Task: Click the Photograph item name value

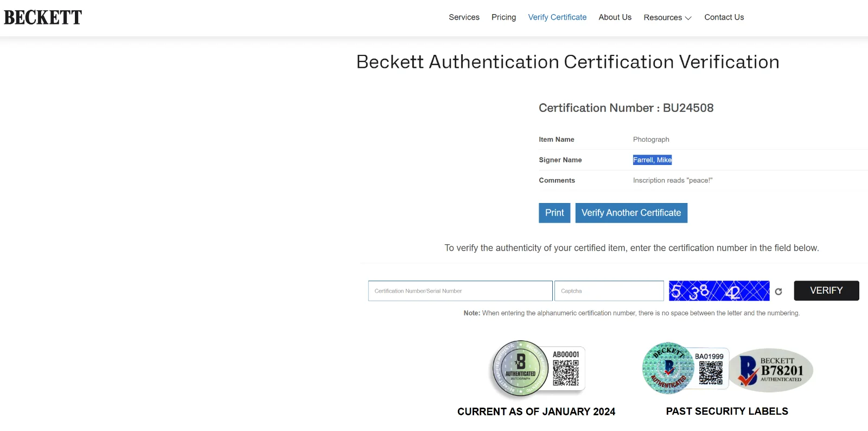Action: point(651,140)
